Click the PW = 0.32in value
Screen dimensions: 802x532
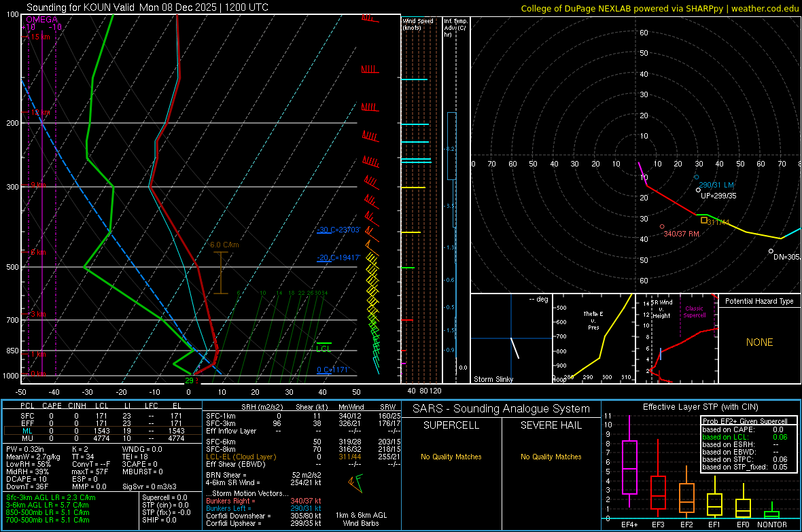click(25, 449)
